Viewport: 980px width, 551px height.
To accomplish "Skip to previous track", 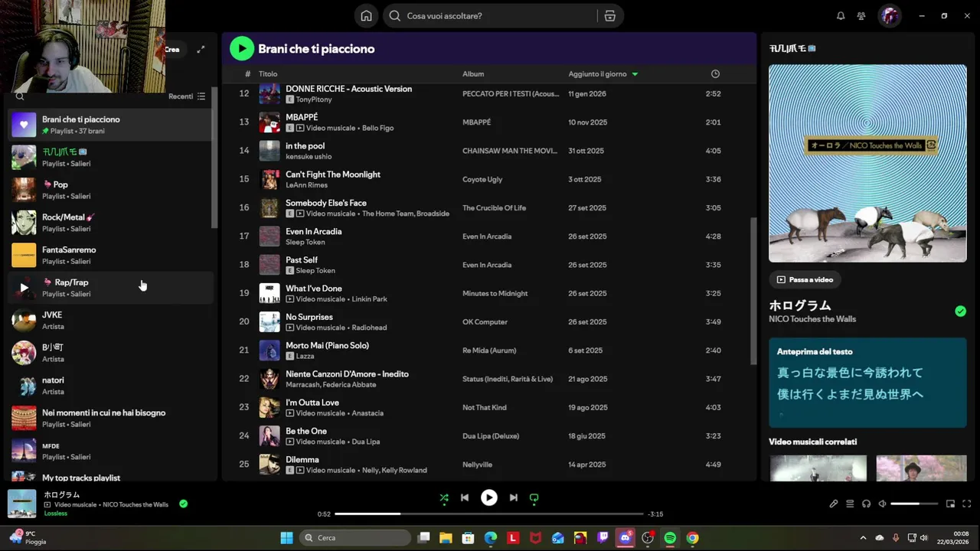I will pos(464,497).
